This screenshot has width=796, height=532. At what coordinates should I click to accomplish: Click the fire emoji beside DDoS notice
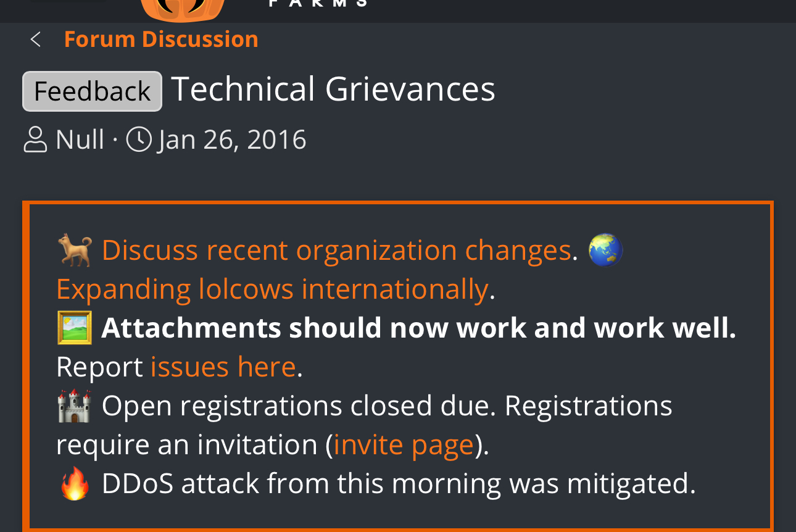75,483
